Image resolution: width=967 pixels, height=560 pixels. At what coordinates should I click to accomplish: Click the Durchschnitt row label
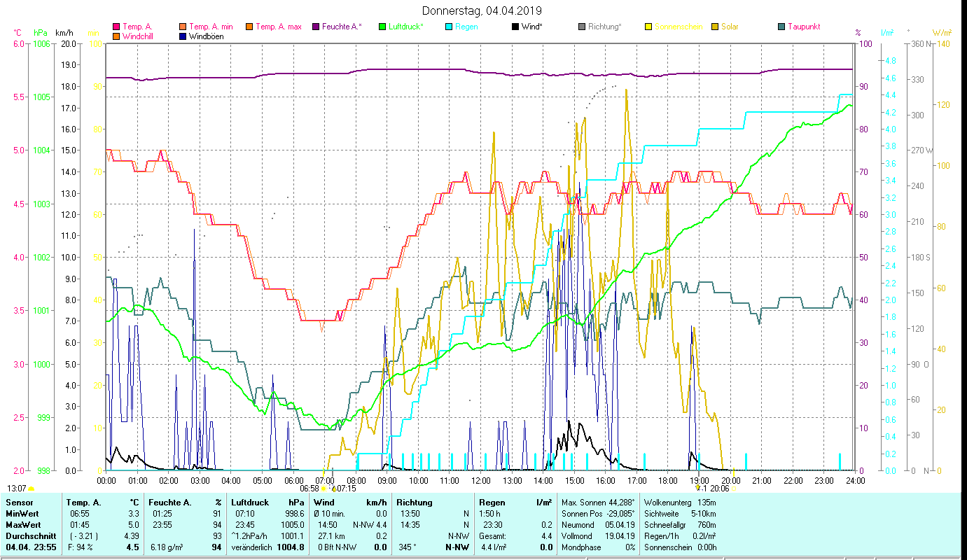[x=30, y=535]
